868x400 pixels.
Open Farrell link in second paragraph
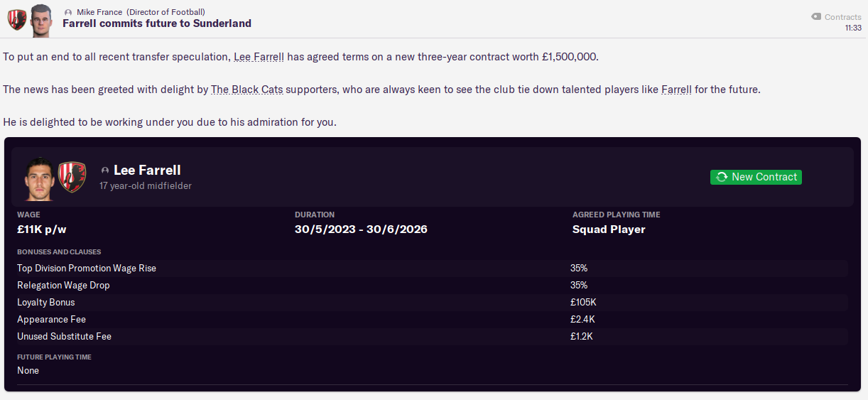676,90
